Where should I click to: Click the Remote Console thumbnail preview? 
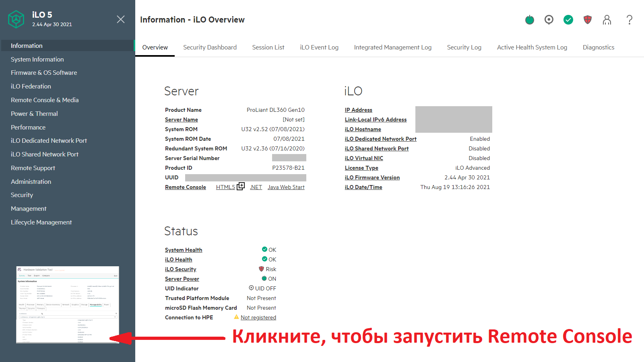coord(68,304)
